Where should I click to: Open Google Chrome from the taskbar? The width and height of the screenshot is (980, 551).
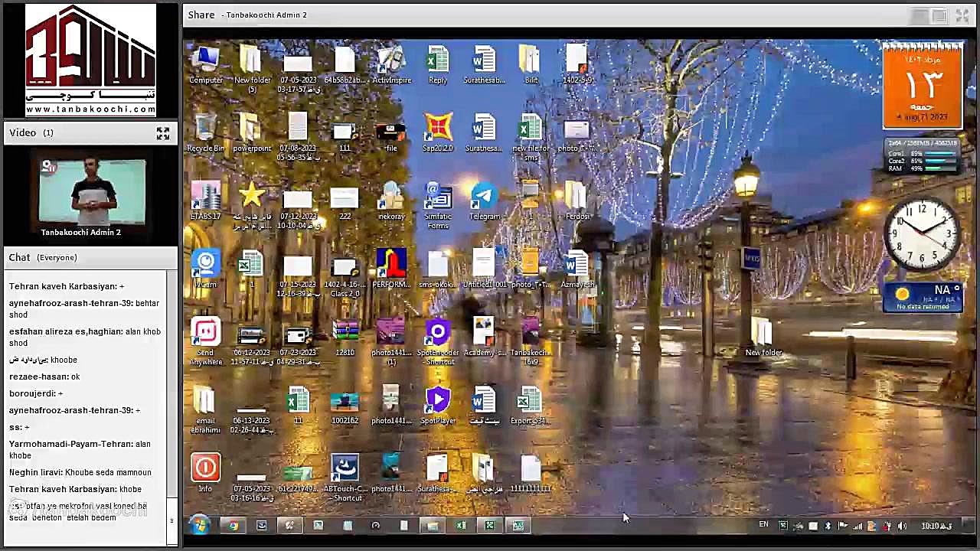coord(233,525)
